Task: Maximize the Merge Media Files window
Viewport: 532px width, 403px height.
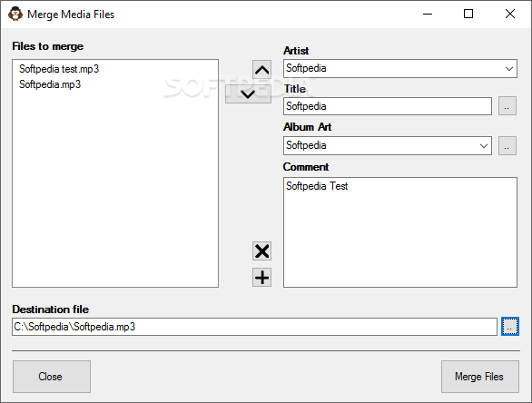Action: coord(468,14)
